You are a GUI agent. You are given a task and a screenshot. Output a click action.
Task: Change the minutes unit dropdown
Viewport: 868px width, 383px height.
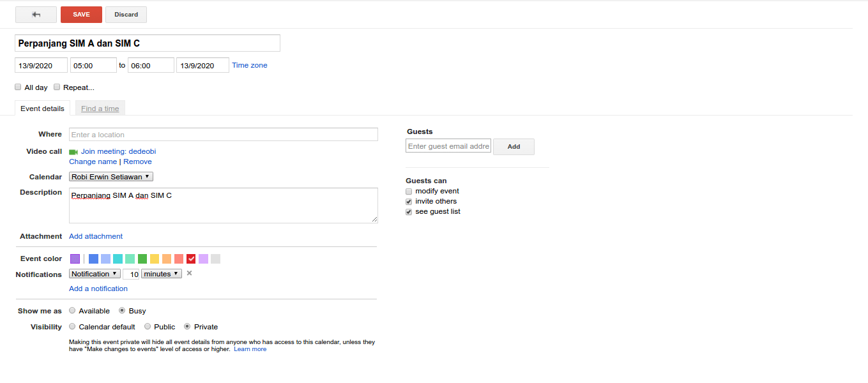pos(162,274)
